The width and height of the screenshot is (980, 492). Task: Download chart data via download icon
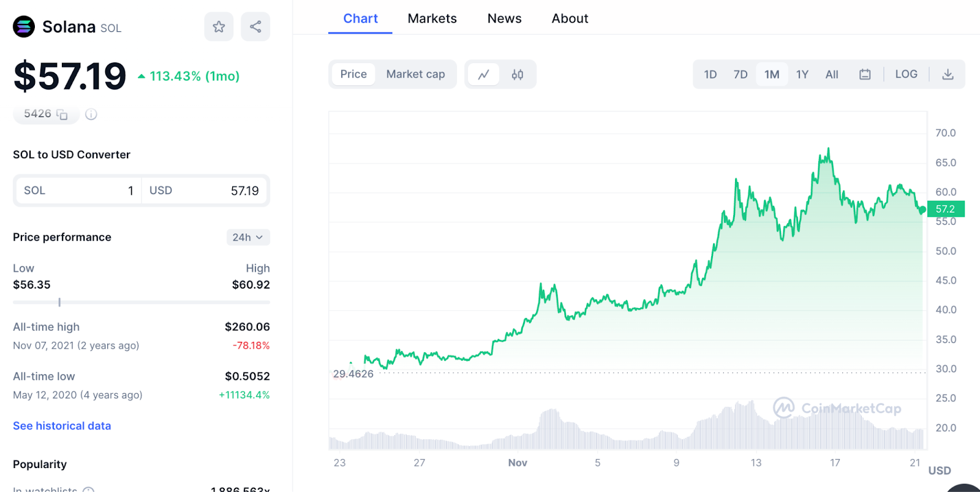(x=948, y=74)
